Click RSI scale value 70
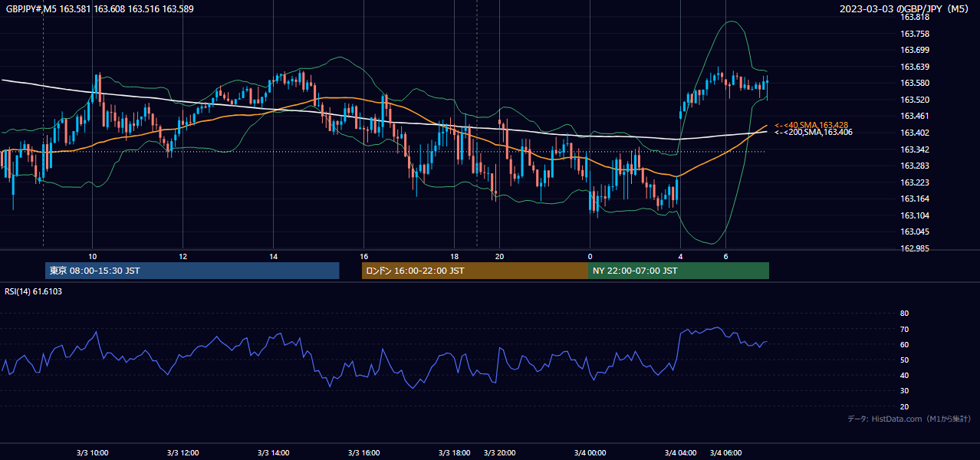This screenshot has height=460, width=980. pos(904,329)
